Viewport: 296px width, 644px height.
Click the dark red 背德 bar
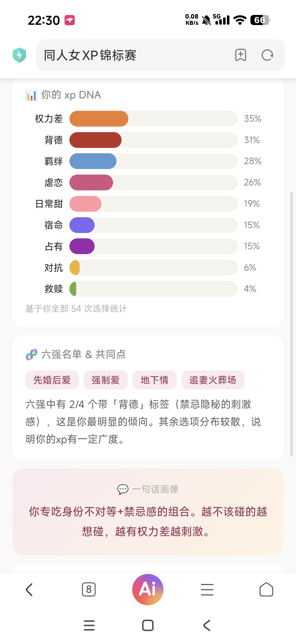coord(95,140)
